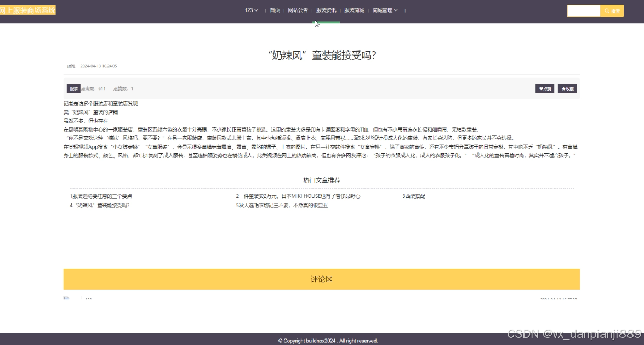Click the 收藏 favorite button
644x345 pixels.
[567, 88]
